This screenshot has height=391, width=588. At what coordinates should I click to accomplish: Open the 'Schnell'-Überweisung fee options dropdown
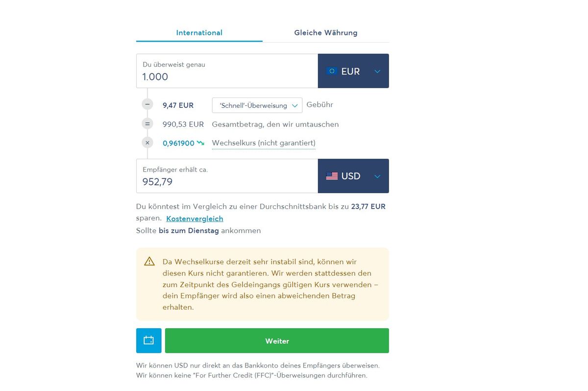coord(257,105)
